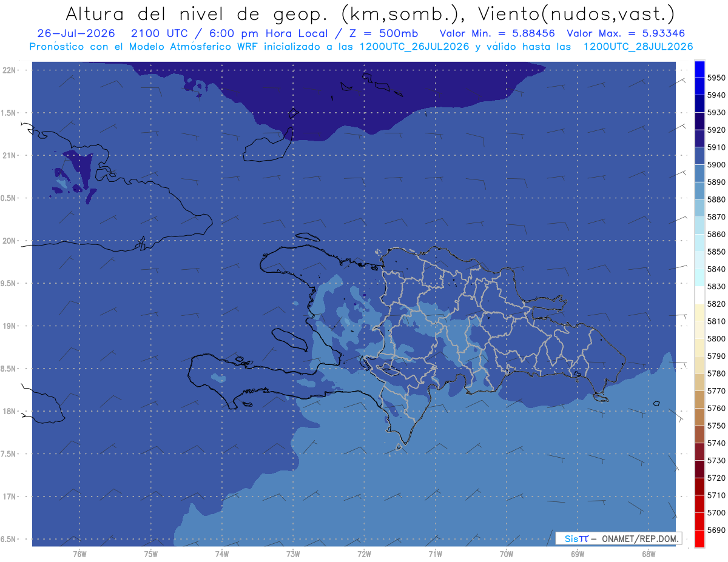Viewport: 728px width, 562px height.
Task: Click the '5750' colorbar value
Action: pos(716,426)
